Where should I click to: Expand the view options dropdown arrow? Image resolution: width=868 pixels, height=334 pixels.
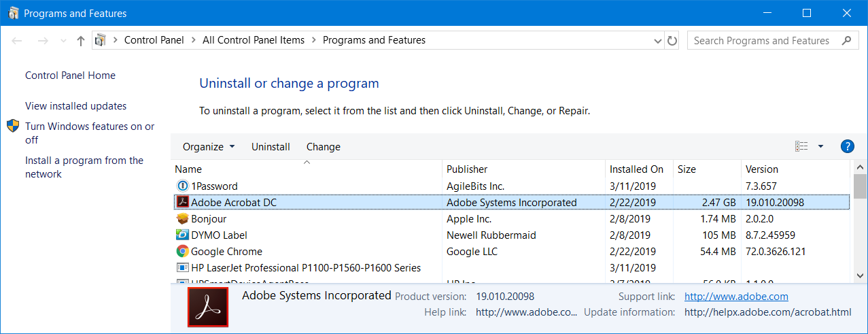pos(820,146)
